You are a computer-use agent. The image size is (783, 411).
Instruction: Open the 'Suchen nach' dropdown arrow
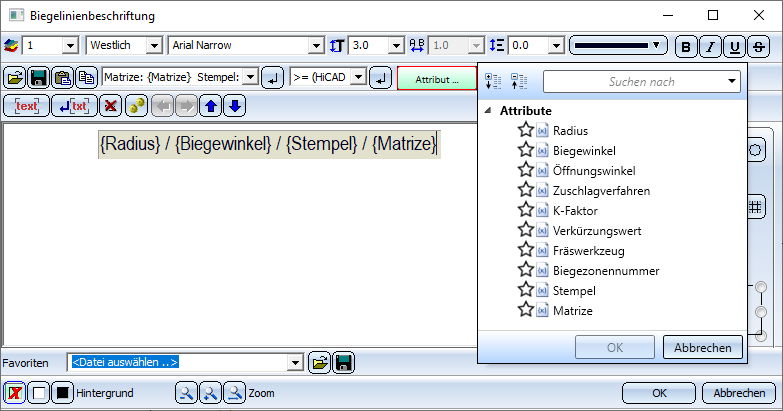click(732, 81)
